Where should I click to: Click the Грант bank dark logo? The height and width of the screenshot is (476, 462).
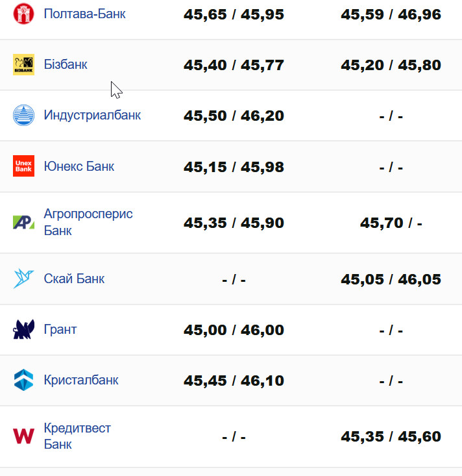tap(23, 329)
